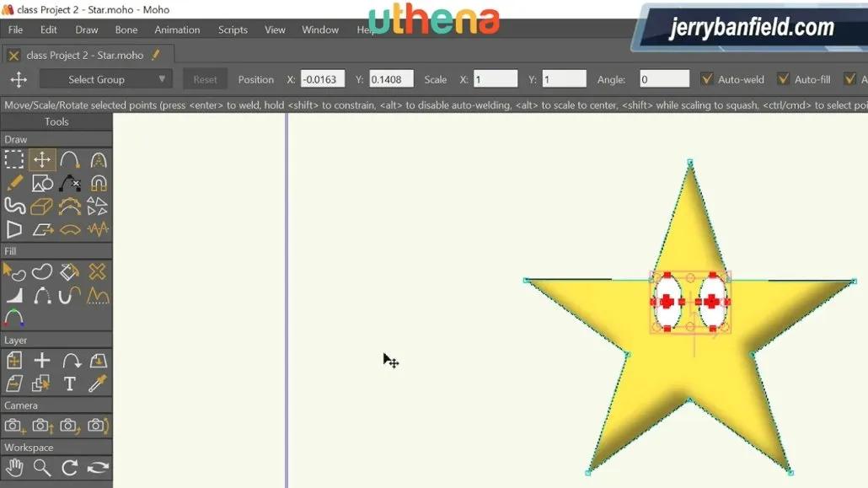Choose the Curvature tool
The image size is (868, 488).
[x=98, y=159]
